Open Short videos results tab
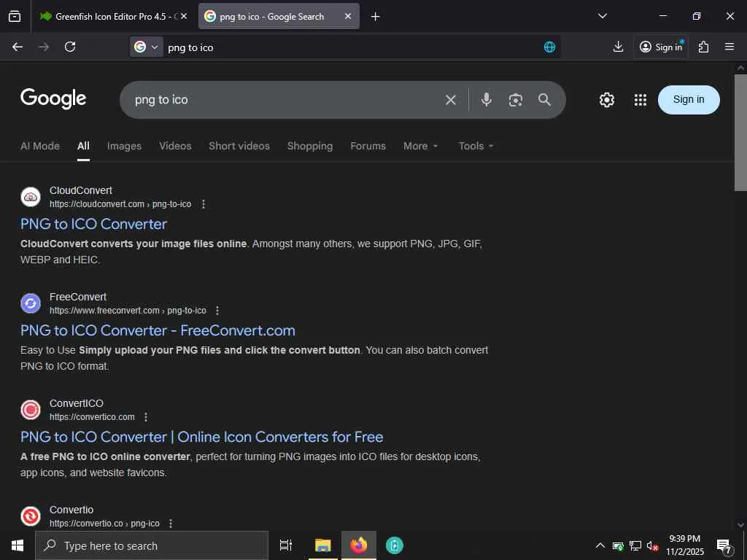Screen dimensions: 747x560 (239, 146)
